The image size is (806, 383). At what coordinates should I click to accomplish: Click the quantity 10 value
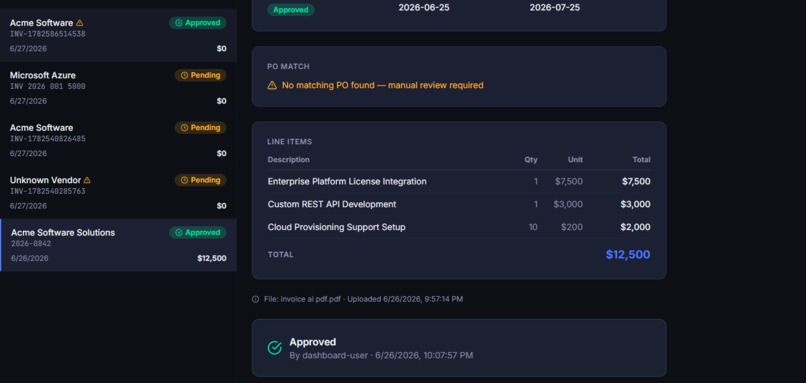[533, 227]
